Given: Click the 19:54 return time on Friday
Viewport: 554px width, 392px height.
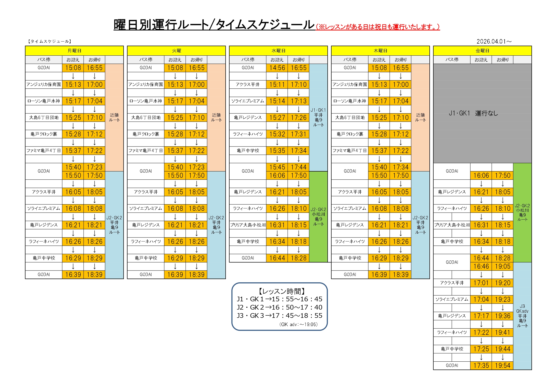Looking at the screenshot, I should pos(503,365).
